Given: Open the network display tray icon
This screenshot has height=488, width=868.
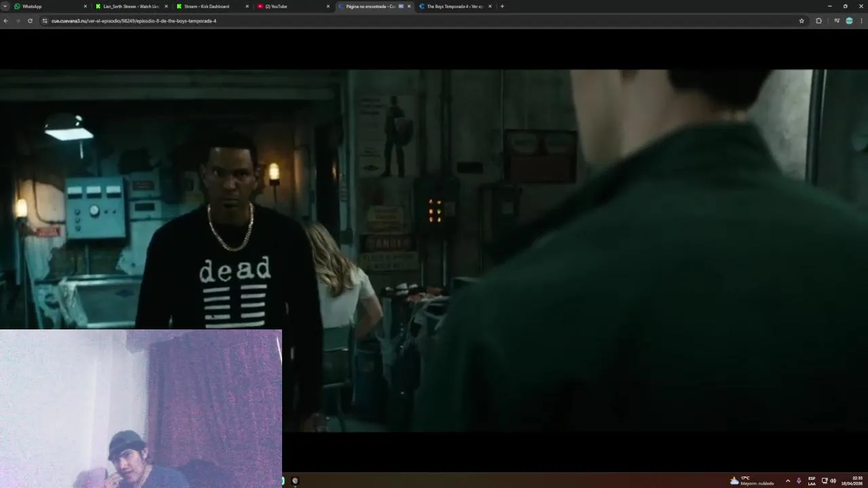Looking at the screenshot, I should click(825, 481).
